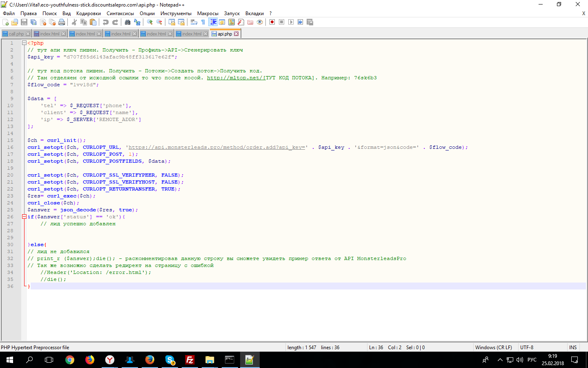Open the Вкладки menu

point(254,13)
